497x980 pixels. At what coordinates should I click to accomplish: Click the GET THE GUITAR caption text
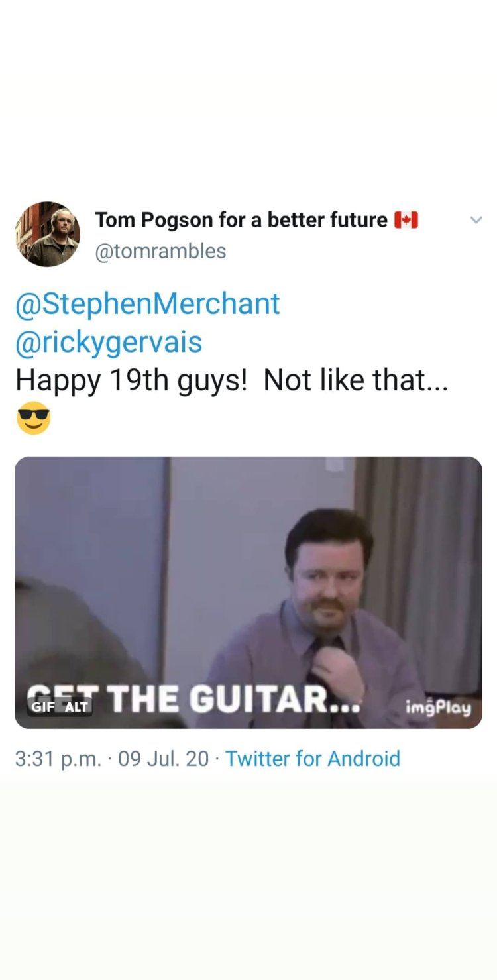pyautogui.click(x=232, y=699)
